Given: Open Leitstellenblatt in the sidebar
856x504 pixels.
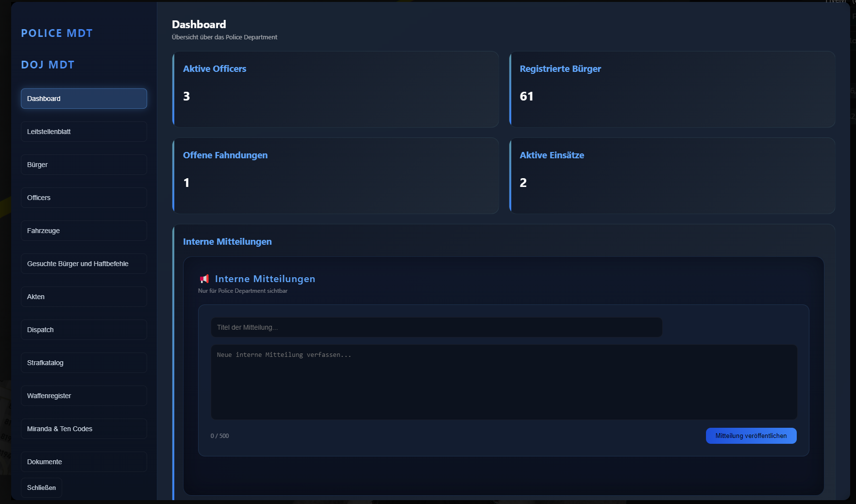Looking at the screenshot, I should [84, 132].
